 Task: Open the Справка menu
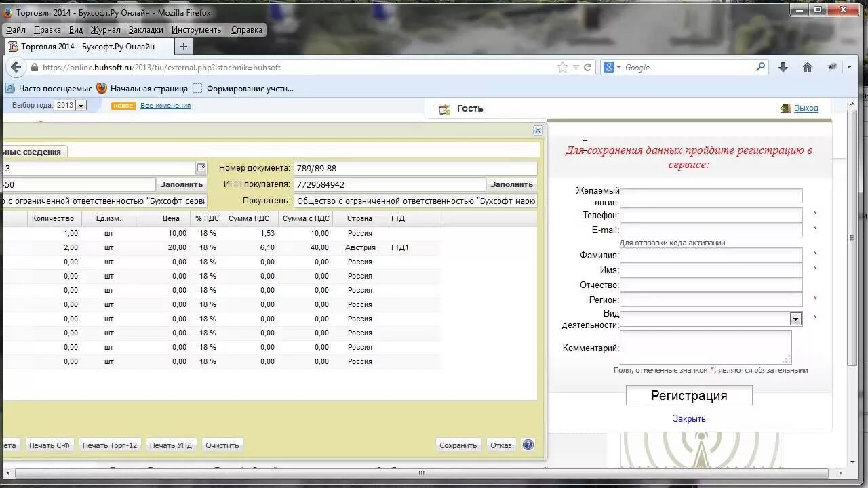(247, 30)
